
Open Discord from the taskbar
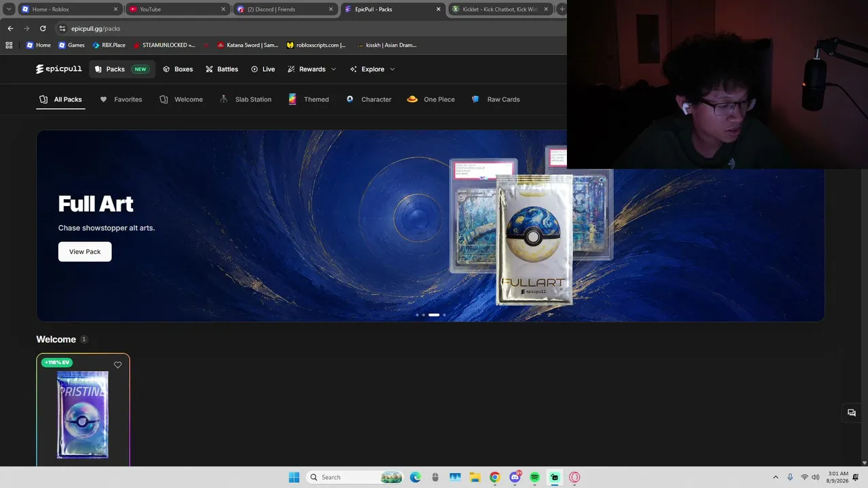point(515,477)
